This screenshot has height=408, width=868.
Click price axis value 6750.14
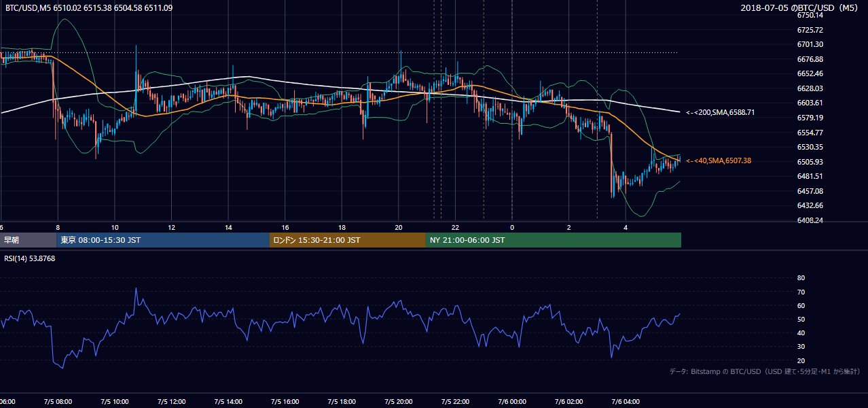coord(810,14)
